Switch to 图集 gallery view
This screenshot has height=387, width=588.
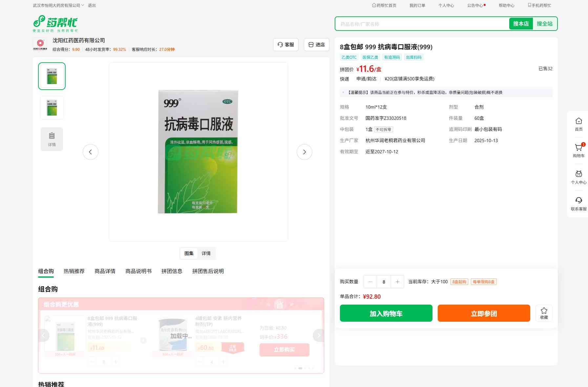tap(189, 253)
